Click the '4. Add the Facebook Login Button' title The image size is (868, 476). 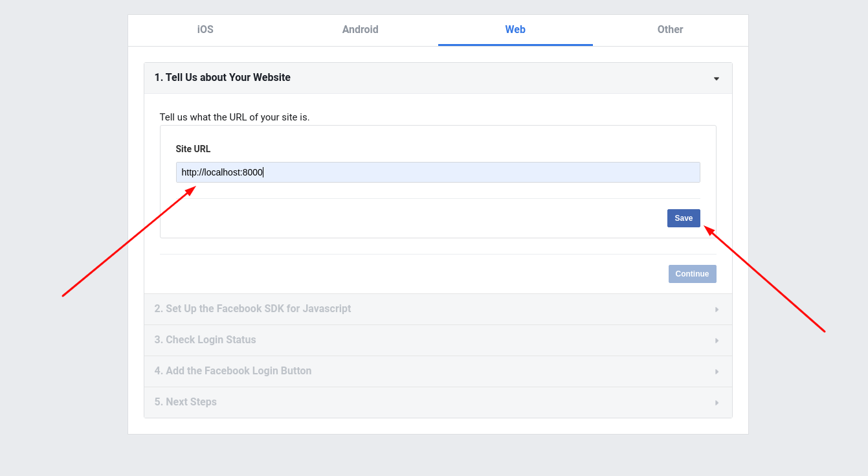[233, 371]
